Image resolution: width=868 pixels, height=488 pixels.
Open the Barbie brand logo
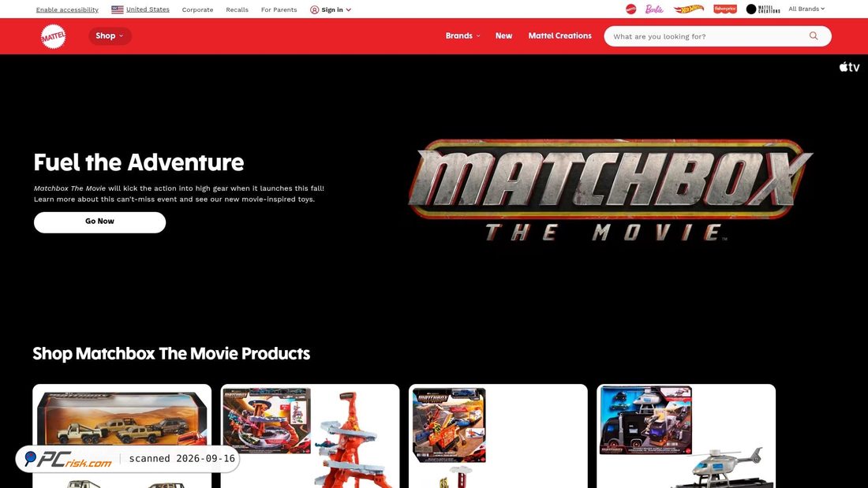[654, 9]
